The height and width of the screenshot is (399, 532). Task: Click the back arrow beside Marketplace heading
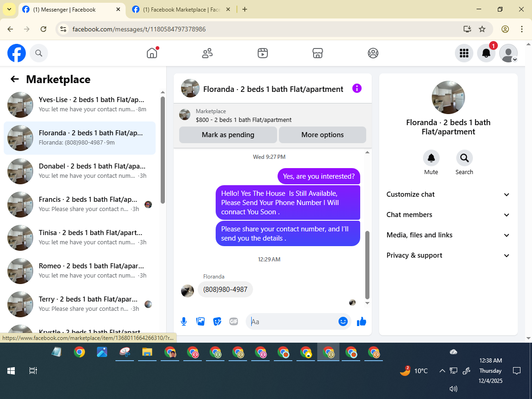coord(15,79)
